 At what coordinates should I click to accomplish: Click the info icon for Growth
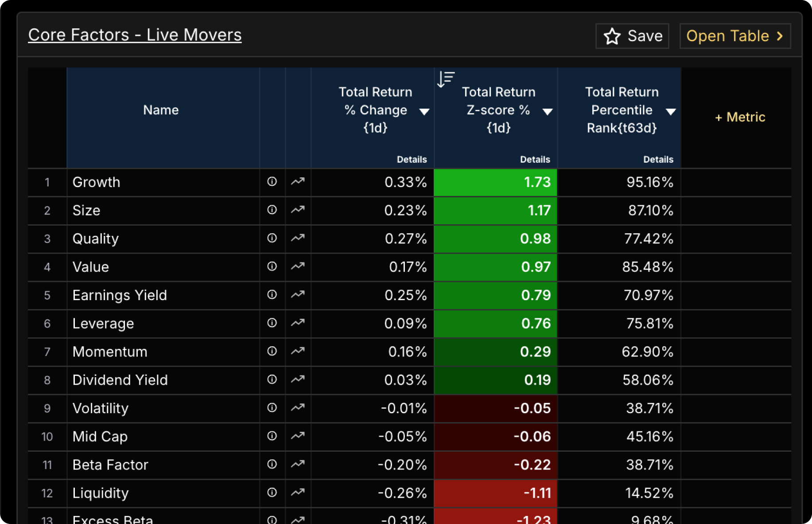272,181
